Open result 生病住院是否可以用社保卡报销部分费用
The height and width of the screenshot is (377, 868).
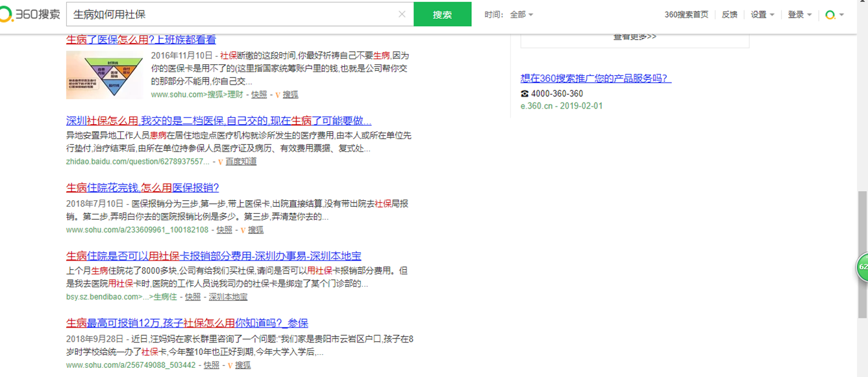click(214, 255)
